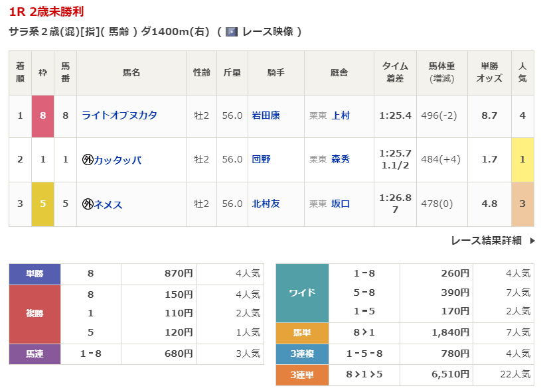Open the レース結果詳細 full results link
The width and height of the screenshot is (541, 392).
(x=486, y=241)
